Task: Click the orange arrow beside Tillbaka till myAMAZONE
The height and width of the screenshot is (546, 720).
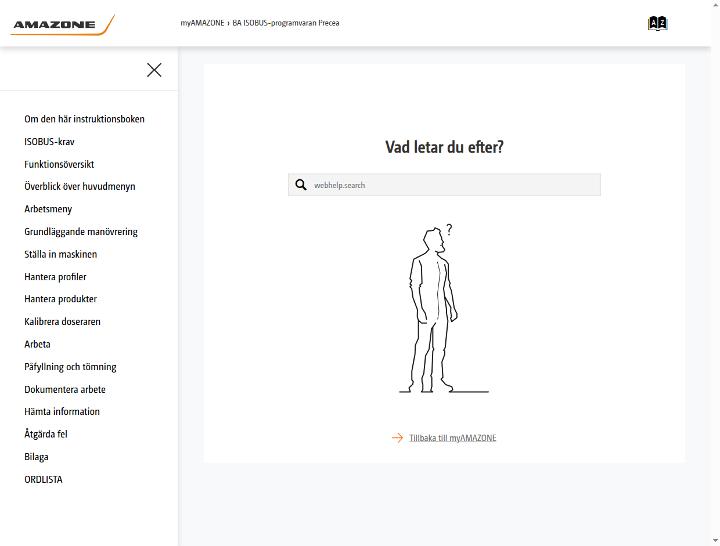Action: (397, 438)
